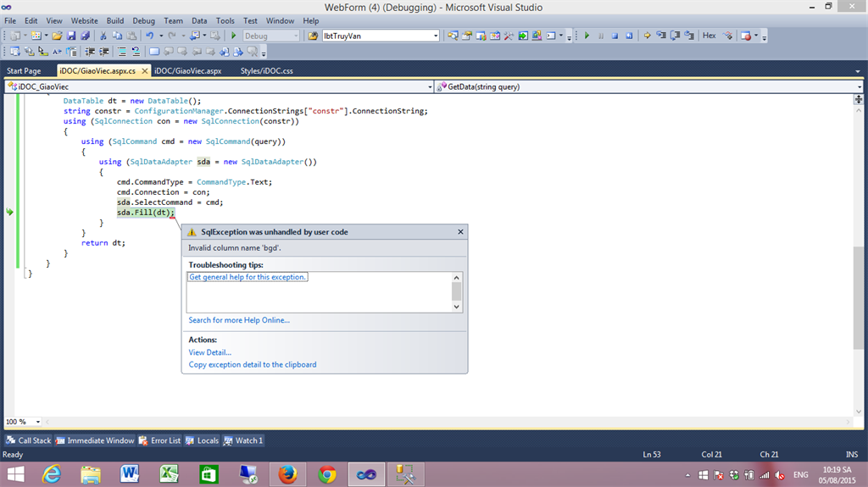The width and height of the screenshot is (868, 487).
Task: Open the Debug menu
Action: coord(143,20)
